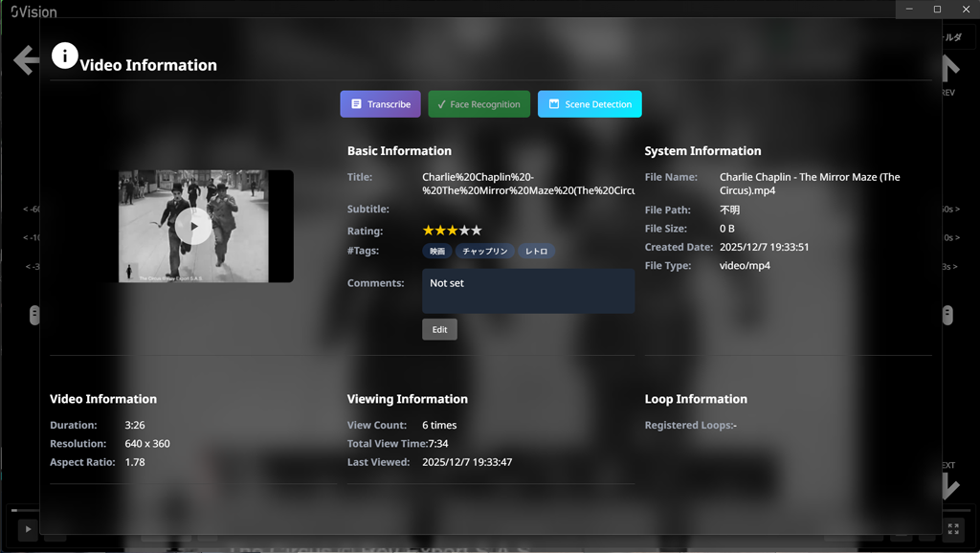This screenshot has width=980, height=553.
Task: Click Edit below the Comments box
Action: (x=439, y=329)
